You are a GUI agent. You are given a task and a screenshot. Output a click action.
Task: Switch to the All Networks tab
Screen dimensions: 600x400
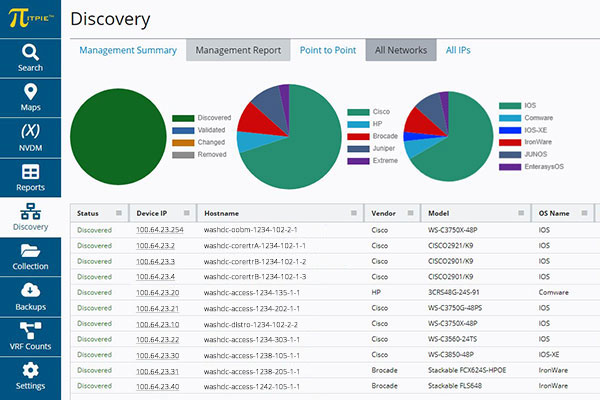(x=401, y=50)
